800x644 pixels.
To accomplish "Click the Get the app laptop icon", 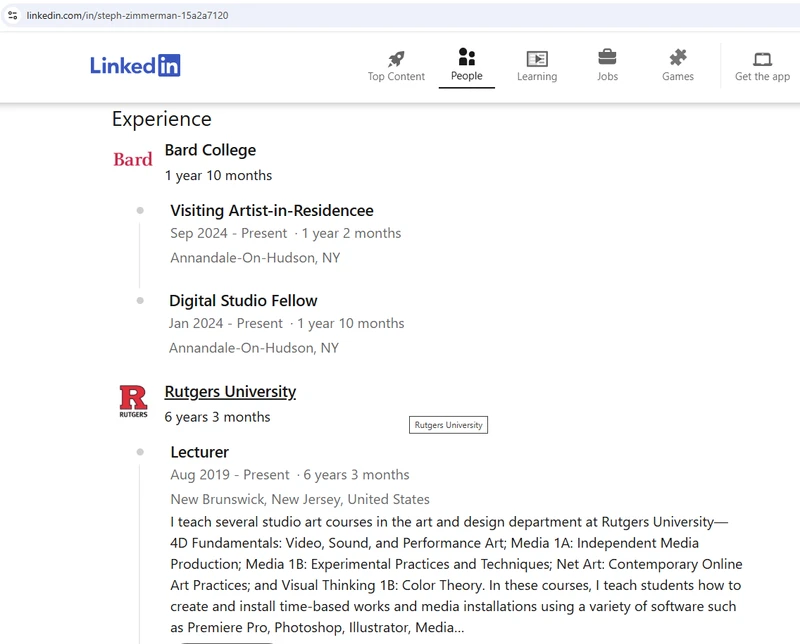I will point(762,59).
